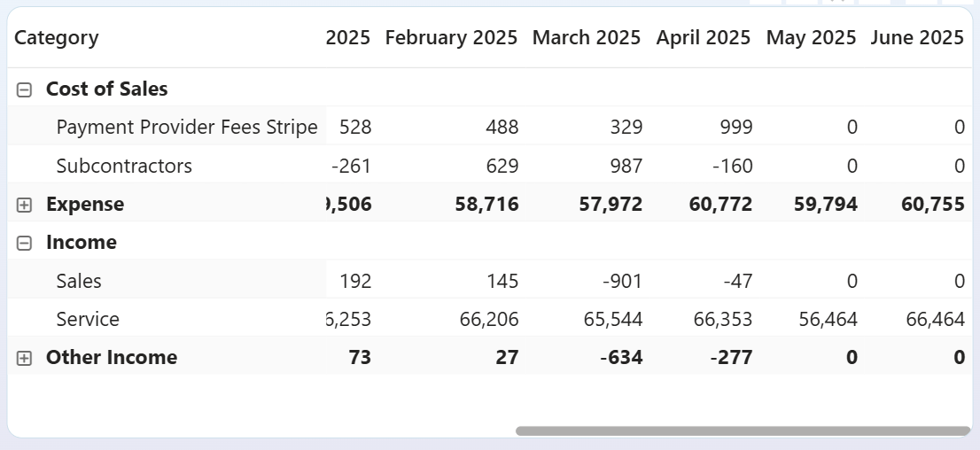Click the April 2025 column header
The height and width of the screenshot is (450, 980).
click(x=703, y=38)
